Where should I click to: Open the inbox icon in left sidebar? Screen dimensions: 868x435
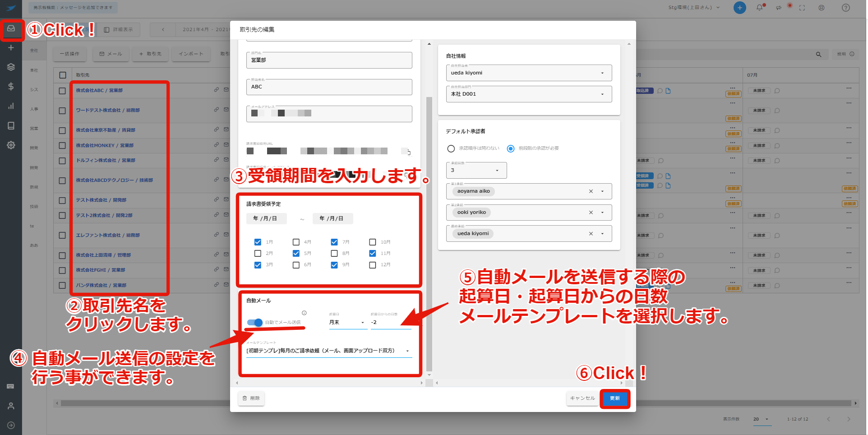[11, 28]
